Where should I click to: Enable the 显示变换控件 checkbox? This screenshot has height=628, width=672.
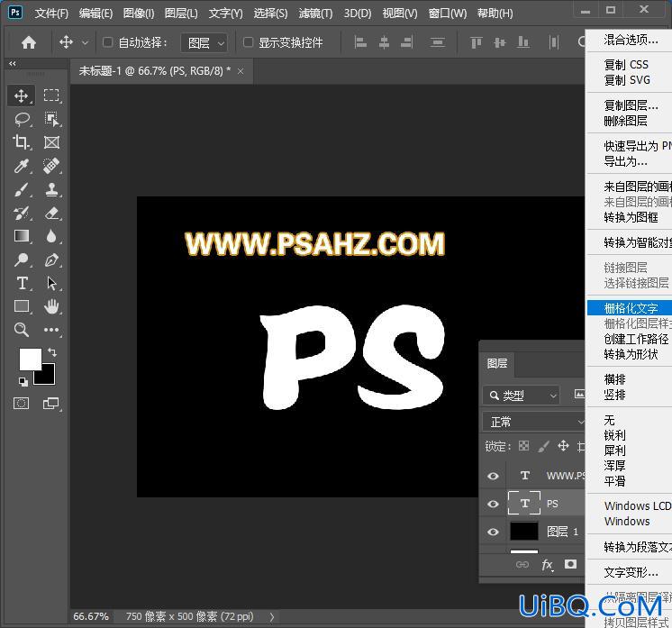coord(248,42)
